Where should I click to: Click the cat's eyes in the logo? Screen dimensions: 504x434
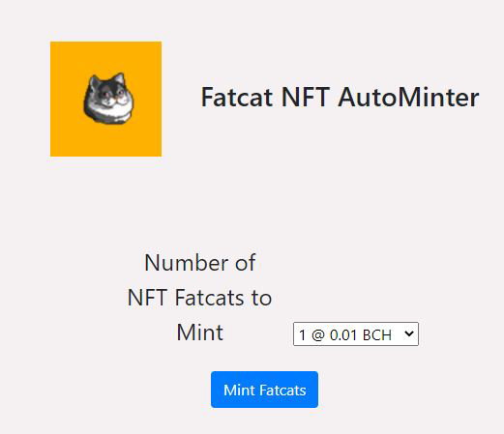[x=112, y=94]
